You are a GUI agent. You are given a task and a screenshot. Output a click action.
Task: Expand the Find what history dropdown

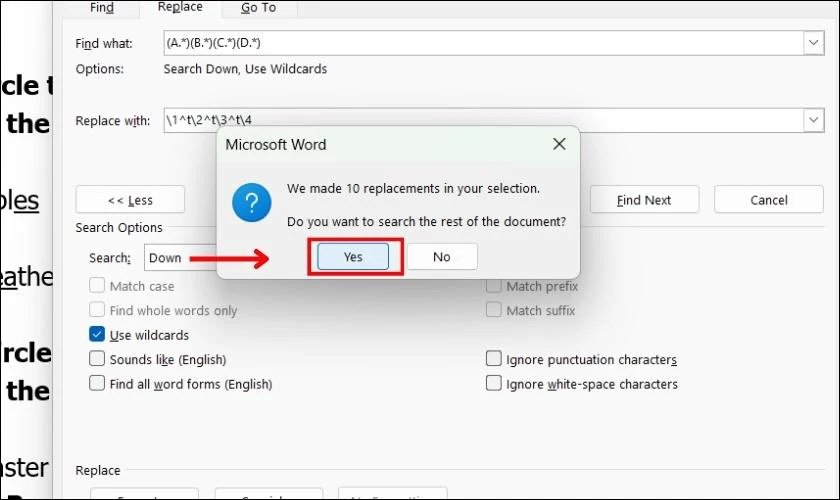point(813,43)
